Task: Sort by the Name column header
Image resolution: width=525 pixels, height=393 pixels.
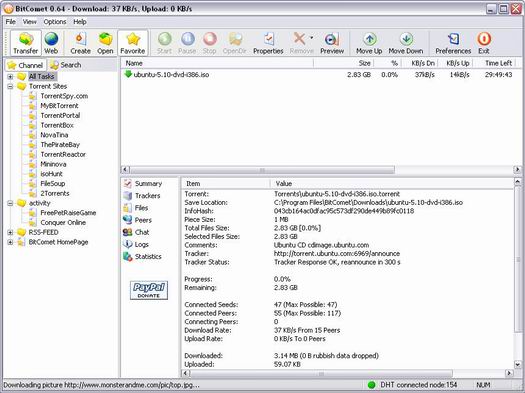Action: click(217, 63)
